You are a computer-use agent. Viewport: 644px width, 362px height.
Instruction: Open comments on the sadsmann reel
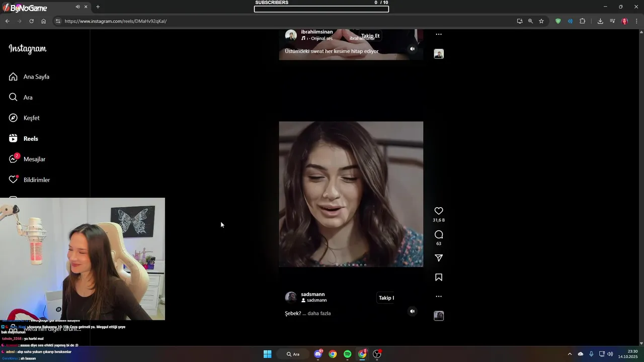click(x=439, y=235)
